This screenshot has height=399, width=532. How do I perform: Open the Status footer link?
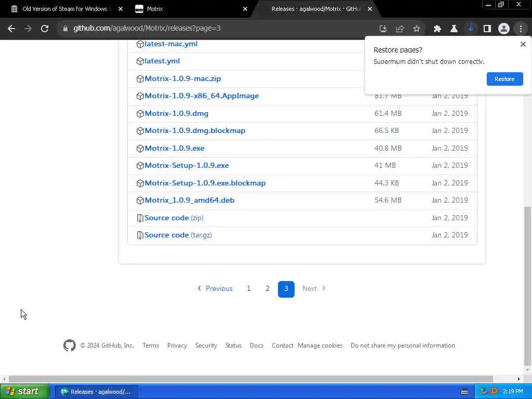tap(233, 345)
